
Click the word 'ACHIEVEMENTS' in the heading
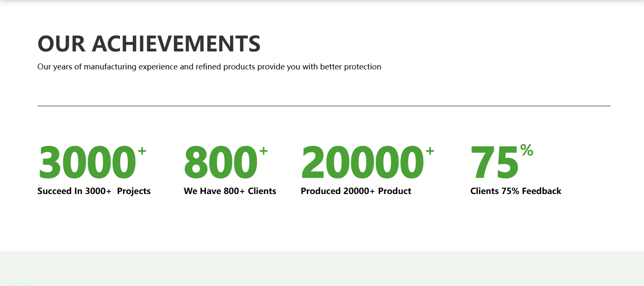[x=176, y=44]
